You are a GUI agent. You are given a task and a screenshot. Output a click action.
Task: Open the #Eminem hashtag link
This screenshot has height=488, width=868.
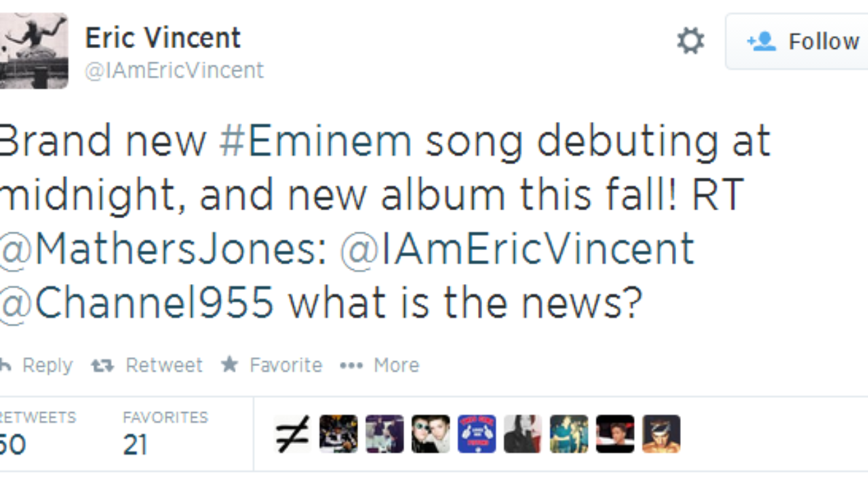point(315,142)
